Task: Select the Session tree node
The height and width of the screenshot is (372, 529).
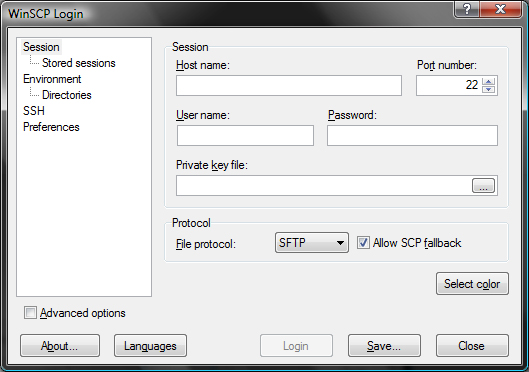Action: click(x=41, y=47)
